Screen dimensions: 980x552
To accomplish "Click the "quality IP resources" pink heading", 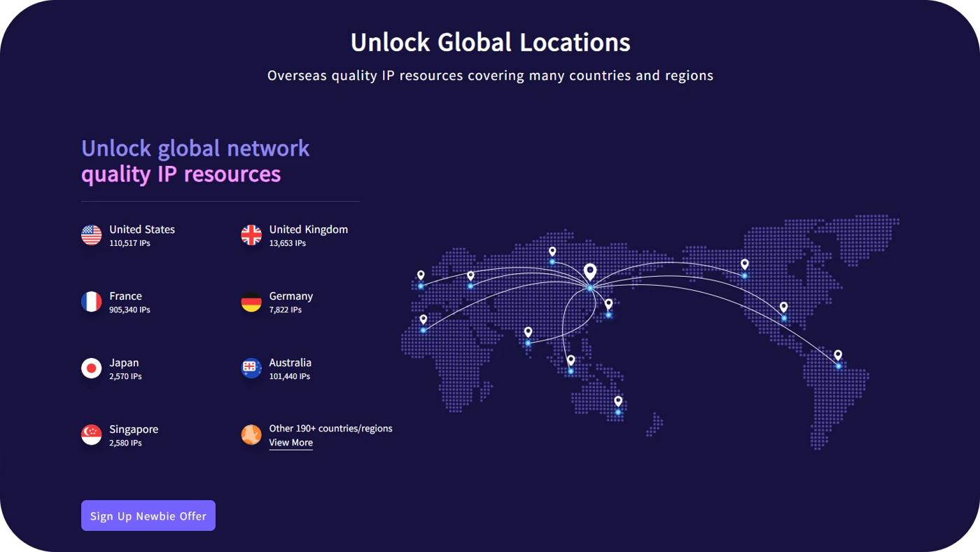I will (x=181, y=174).
